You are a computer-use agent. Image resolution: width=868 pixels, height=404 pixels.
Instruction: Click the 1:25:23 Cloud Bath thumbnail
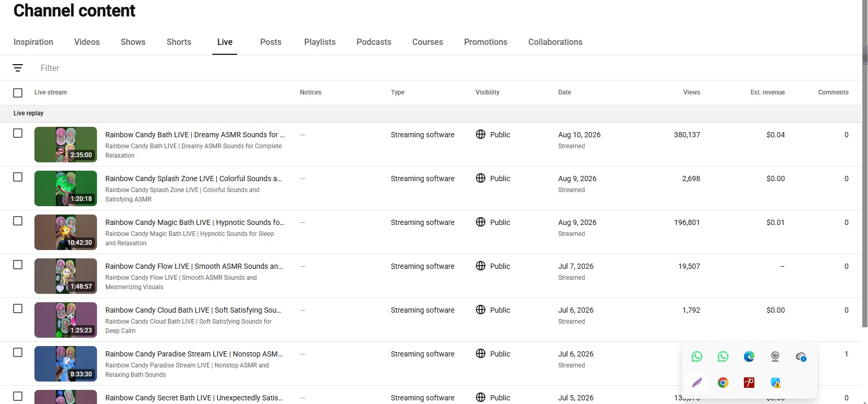(66, 320)
